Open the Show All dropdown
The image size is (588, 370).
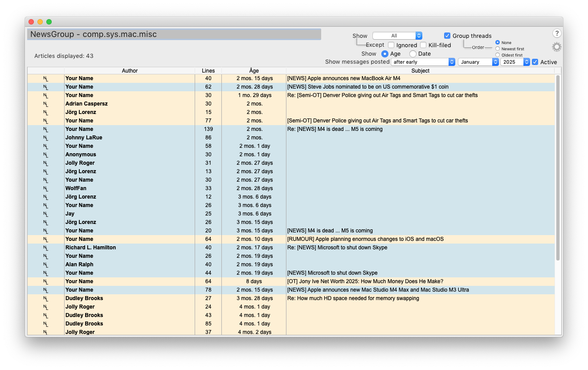tap(397, 36)
